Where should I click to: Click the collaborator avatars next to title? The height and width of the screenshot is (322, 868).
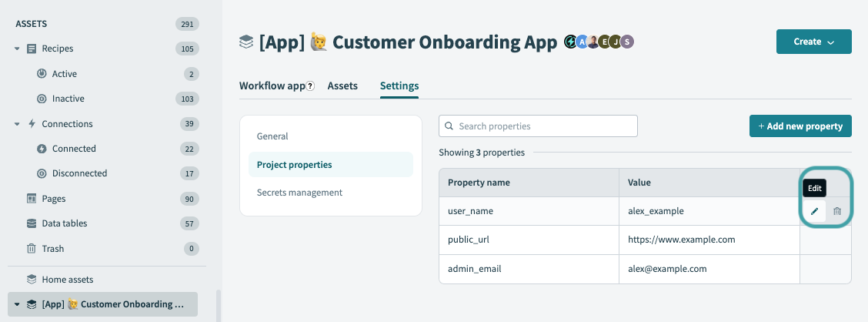(x=599, y=42)
